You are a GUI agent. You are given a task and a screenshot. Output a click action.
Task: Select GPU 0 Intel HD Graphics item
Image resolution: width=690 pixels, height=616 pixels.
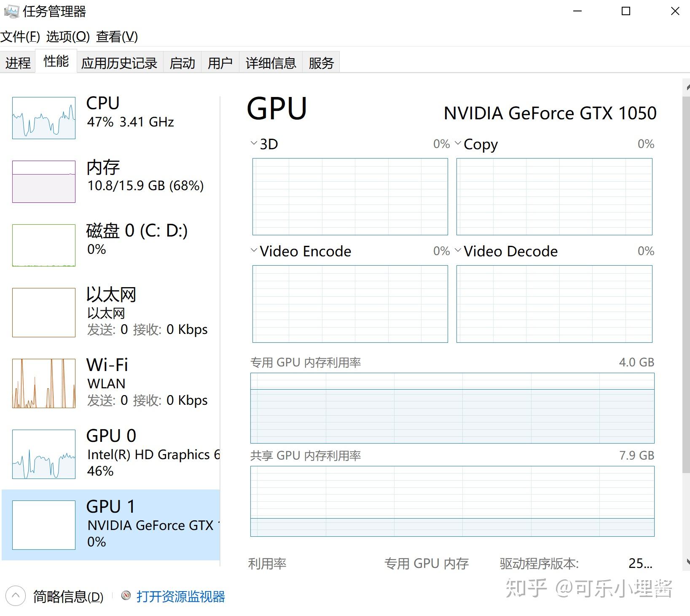(x=111, y=454)
